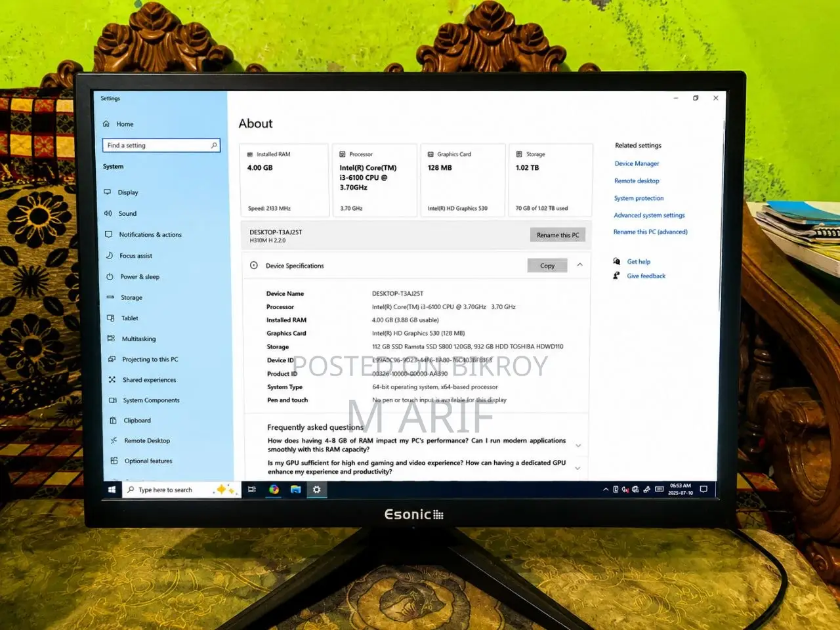
Task: Click the Device Specifications info icon
Action: click(254, 266)
